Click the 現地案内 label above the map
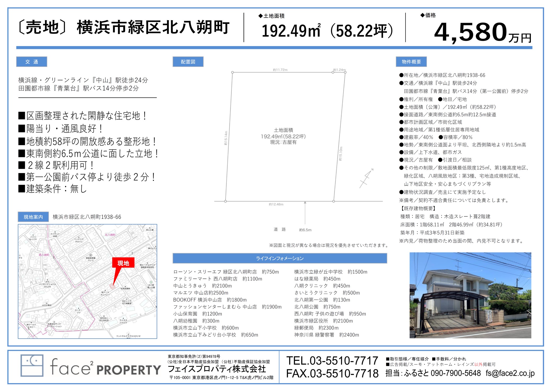Image resolution: width=556 pixels, height=392 pixels. [33, 217]
